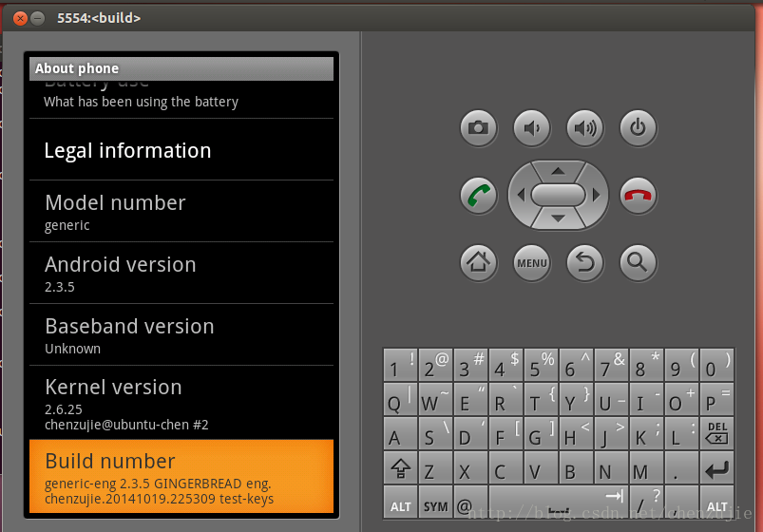Screen dimensions: 763x532
Task: Go back using the back arrow button
Action: click(585, 263)
